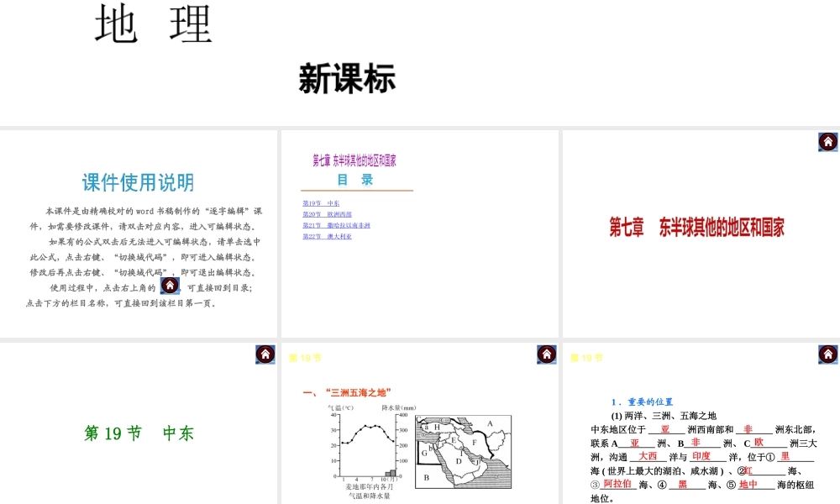Click yellow 第19节 label on 重要的位置 slide
Image resolution: width=840 pixels, height=504 pixels.
[586, 358]
